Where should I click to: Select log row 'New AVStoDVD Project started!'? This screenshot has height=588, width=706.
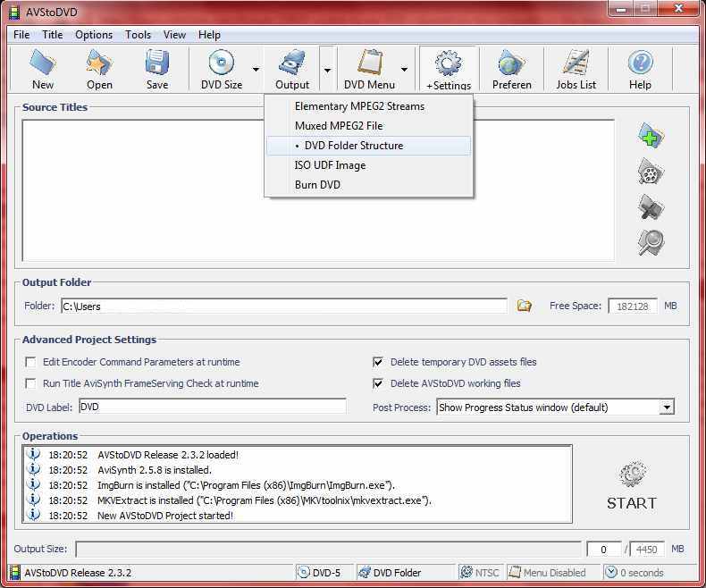(x=298, y=516)
